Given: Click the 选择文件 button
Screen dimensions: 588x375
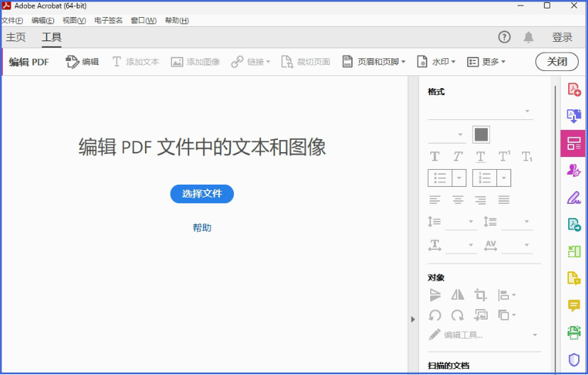Looking at the screenshot, I should [x=202, y=193].
